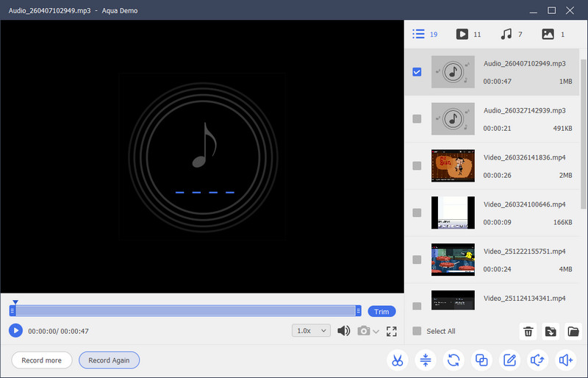Click the Video_260324100646.mp4 file name
The width and height of the screenshot is (588, 378).
coord(524,204)
